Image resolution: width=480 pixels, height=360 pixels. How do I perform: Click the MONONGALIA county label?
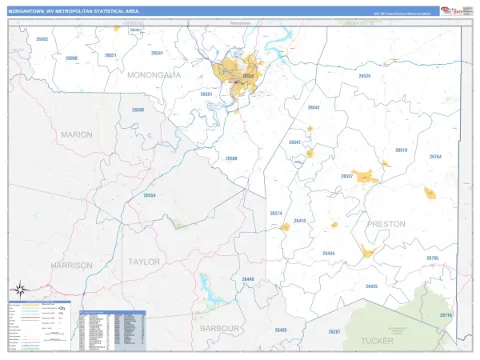[x=154, y=75]
